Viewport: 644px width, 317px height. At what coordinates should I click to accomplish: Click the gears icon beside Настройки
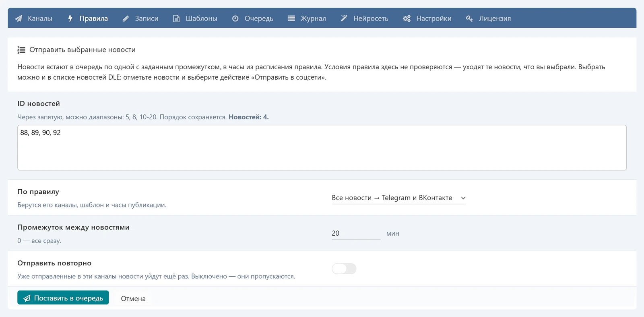click(x=407, y=19)
